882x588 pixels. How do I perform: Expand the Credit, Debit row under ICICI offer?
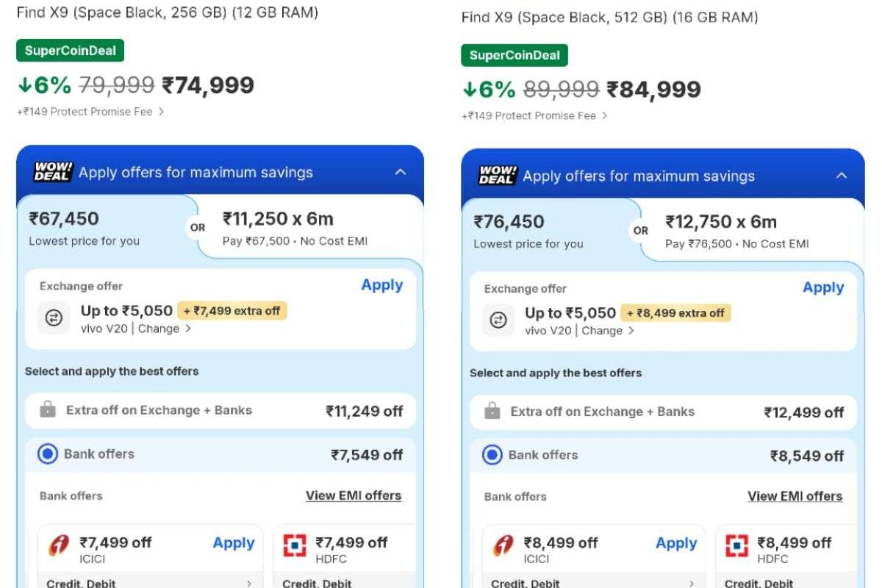point(150,582)
